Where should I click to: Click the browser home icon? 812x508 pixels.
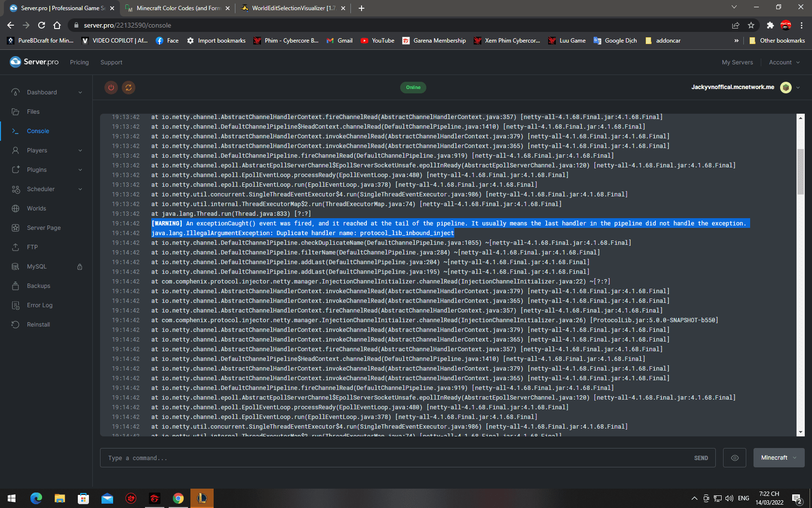point(57,25)
